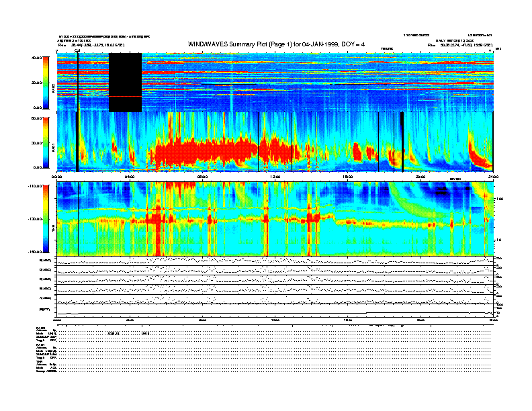Click the 100 label on TNR right axis
Viewport: 532px width, 411px height.
[x=500, y=199]
